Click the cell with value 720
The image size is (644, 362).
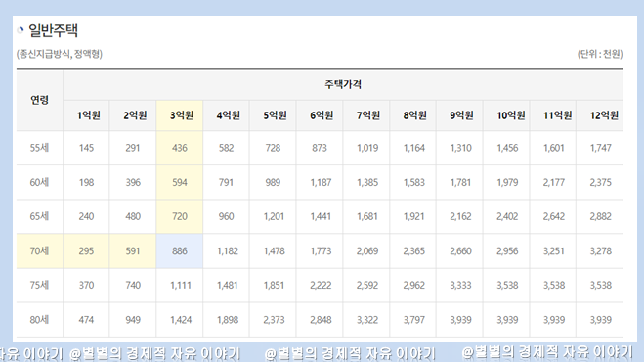pyautogui.click(x=180, y=216)
